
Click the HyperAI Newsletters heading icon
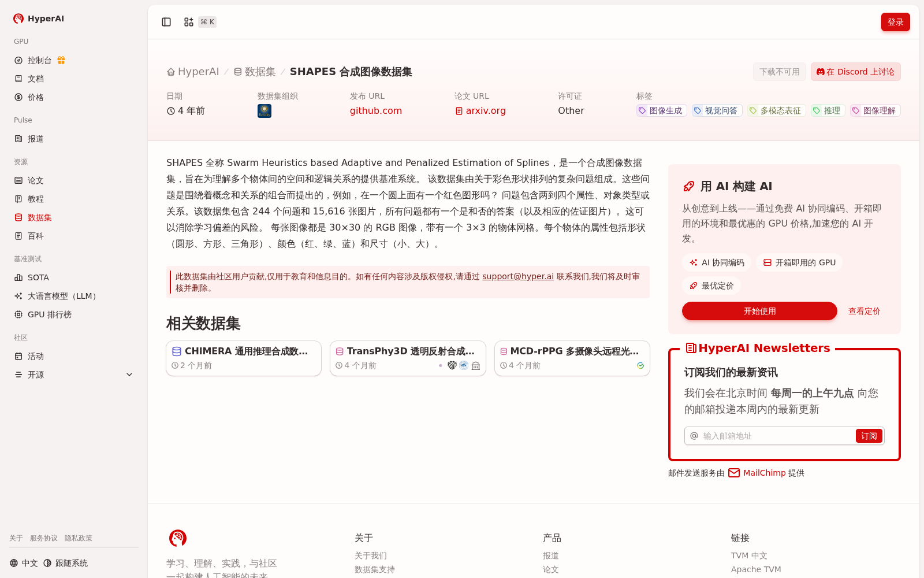click(x=691, y=348)
